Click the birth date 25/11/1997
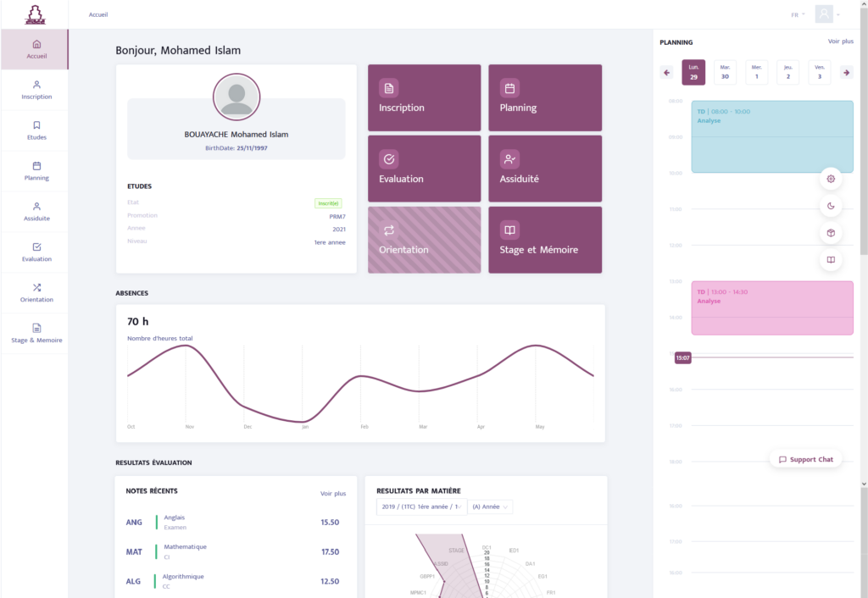 click(x=252, y=148)
